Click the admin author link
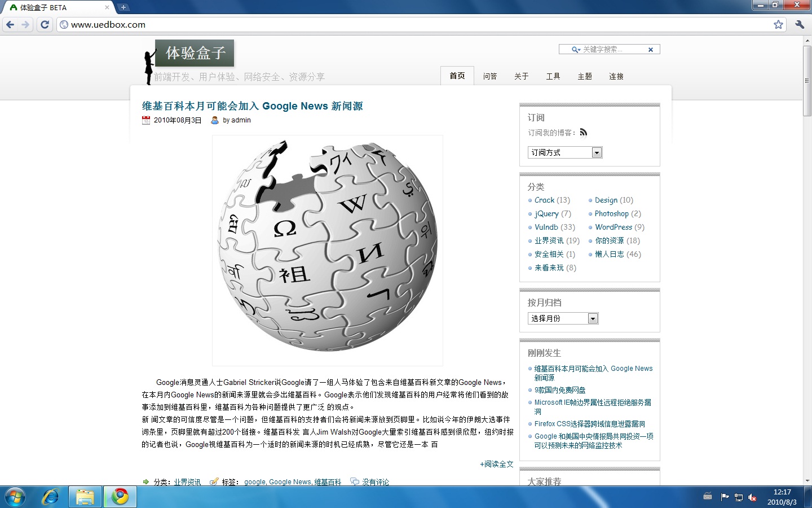 point(241,120)
